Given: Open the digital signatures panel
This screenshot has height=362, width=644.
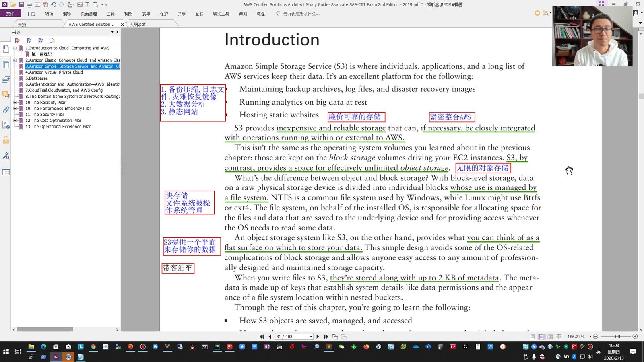Looking at the screenshot, I should 6,155.
